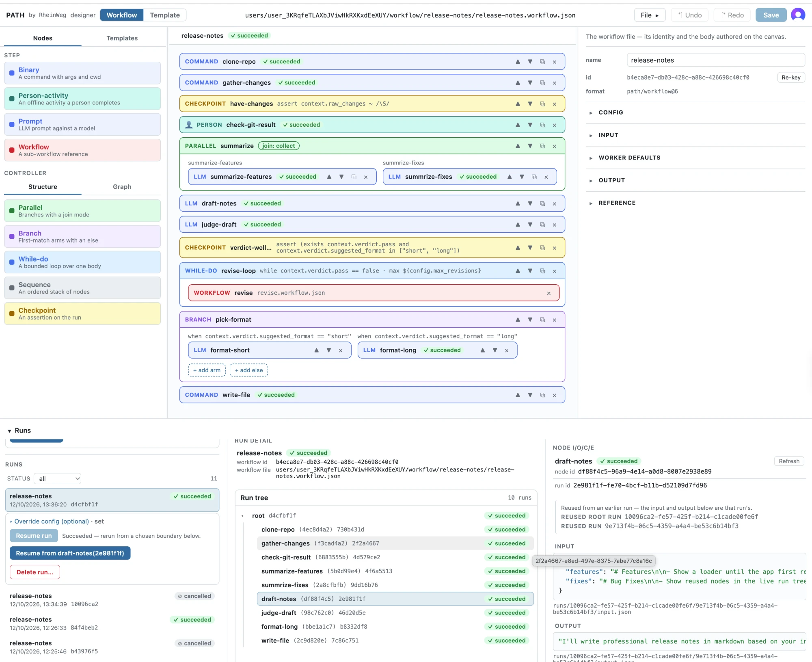Viewport: 812px width, 662px height.
Task: Duplicate the summarize-features LLM node
Action: pyautogui.click(x=354, y=177)
